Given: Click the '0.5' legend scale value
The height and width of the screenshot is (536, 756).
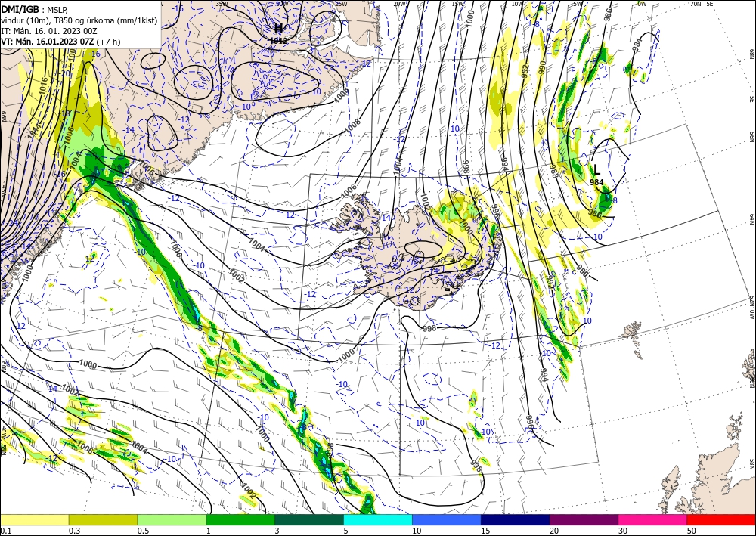Looking at the screenshot, I should 143,531.
